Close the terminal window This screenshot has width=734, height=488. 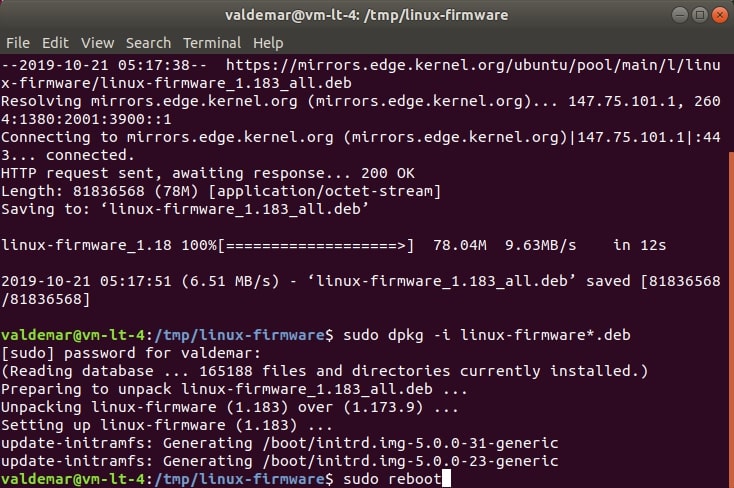(x=719, y=15)
